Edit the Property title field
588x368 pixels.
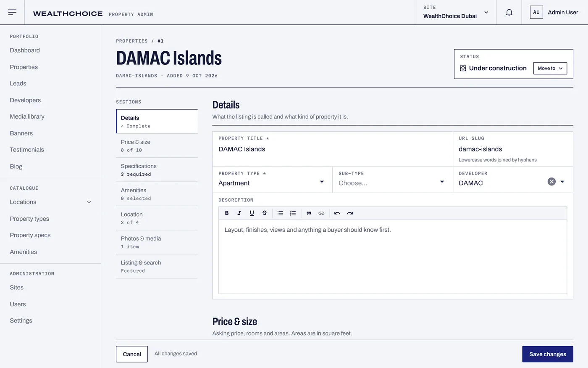coord(333,149)
